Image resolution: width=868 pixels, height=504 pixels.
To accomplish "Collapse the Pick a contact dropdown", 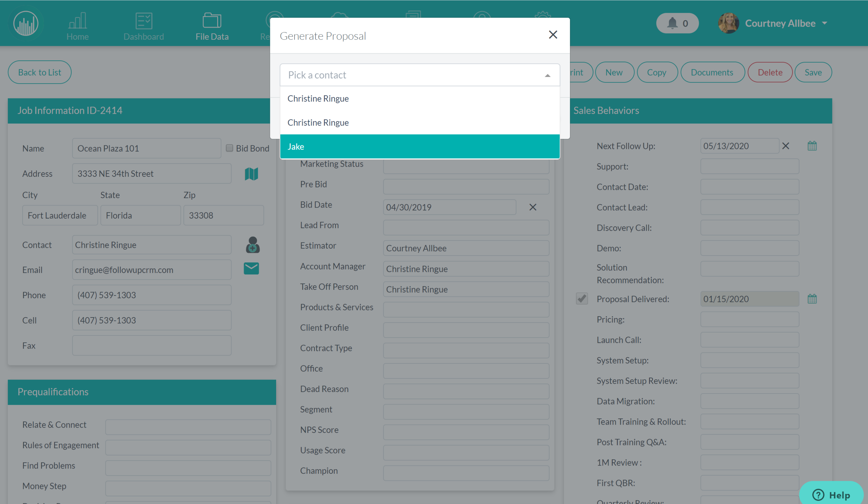I will click(547, 76).
